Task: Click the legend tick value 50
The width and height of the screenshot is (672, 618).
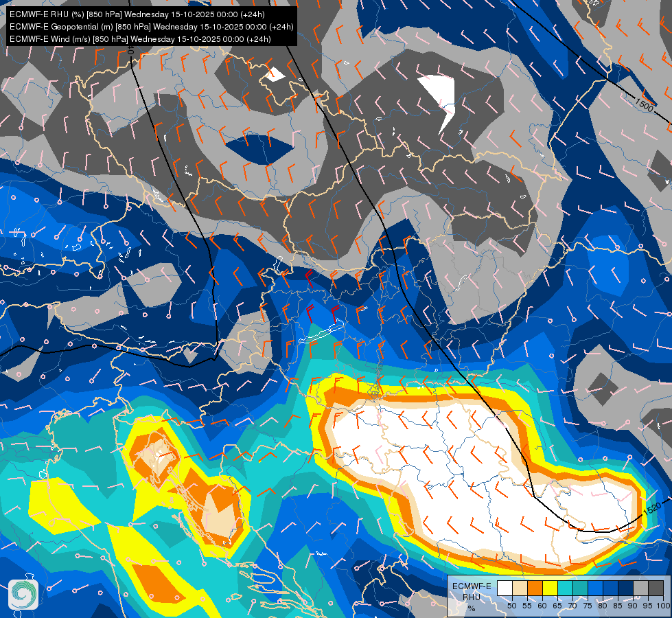Action: click(511, 606)
